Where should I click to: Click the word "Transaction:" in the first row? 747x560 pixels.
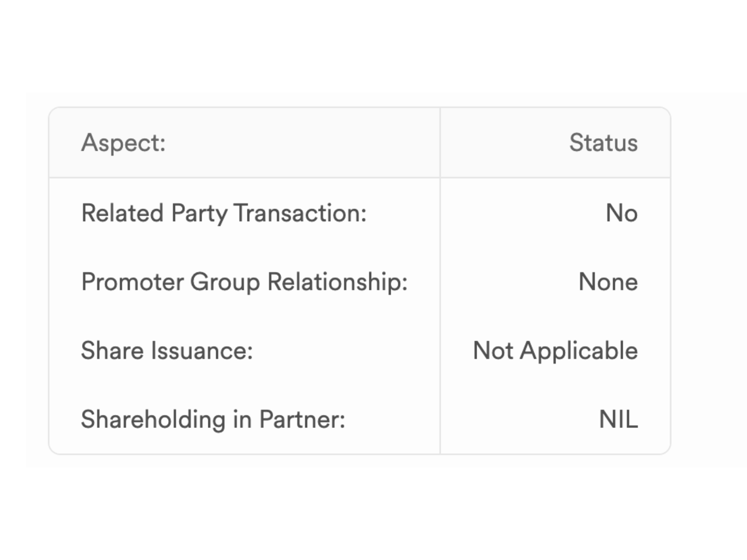pos(300,213)
